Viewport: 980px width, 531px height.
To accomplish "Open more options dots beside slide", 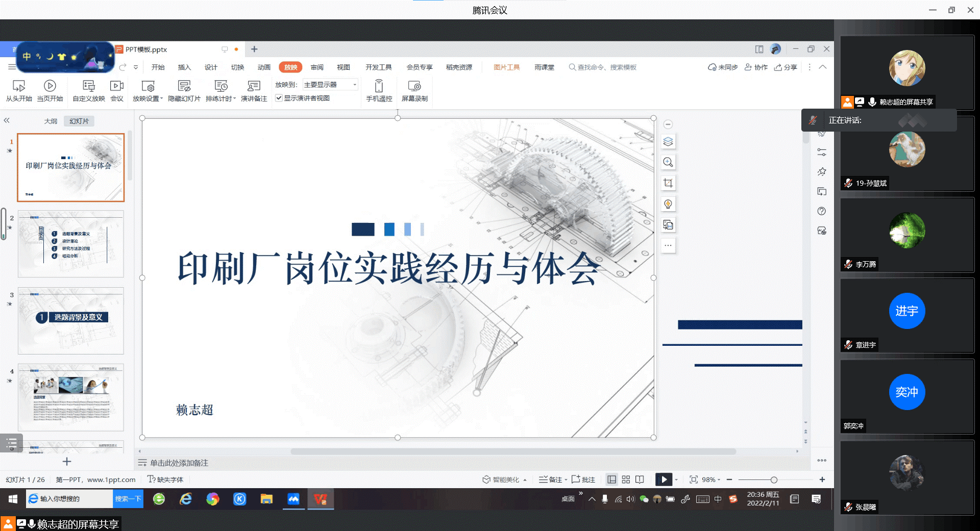I will (x=668, y=245).
